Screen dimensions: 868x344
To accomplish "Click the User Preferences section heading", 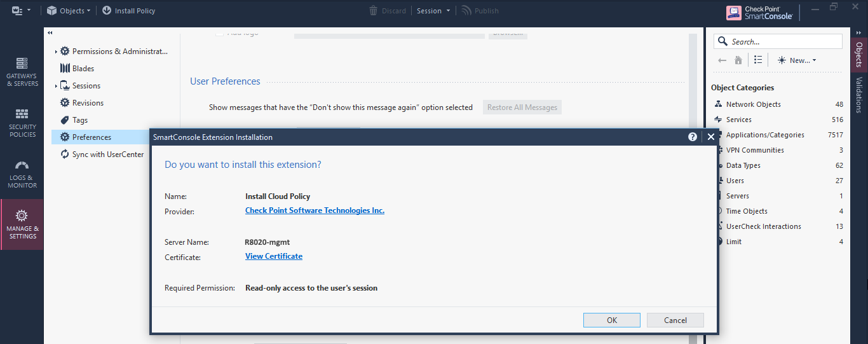I will pos(225,81).
